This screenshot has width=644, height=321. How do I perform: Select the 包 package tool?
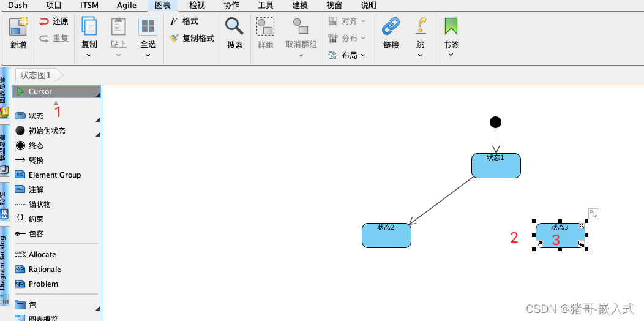click(56, 305)
